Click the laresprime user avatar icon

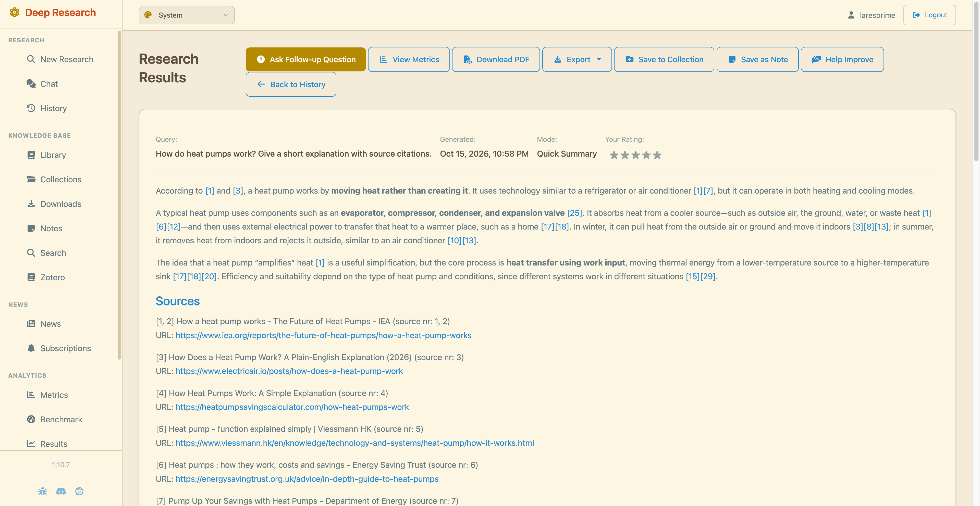(x=851, y=15)
